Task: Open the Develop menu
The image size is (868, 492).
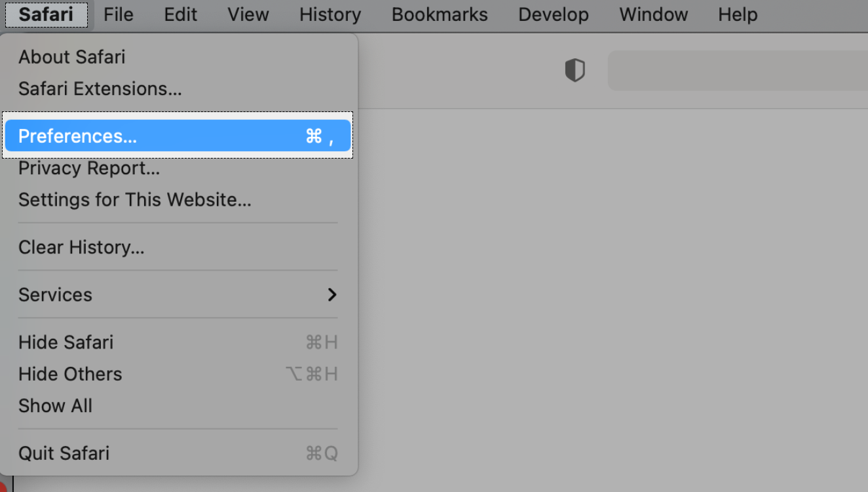Action: point(554,14)
